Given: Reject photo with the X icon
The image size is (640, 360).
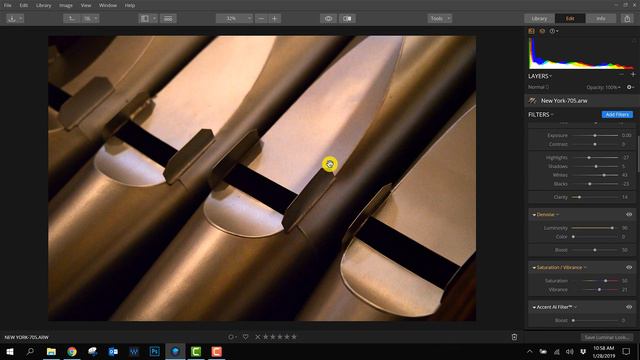Looking at the screenshot, I should click(x=258, y=337).
